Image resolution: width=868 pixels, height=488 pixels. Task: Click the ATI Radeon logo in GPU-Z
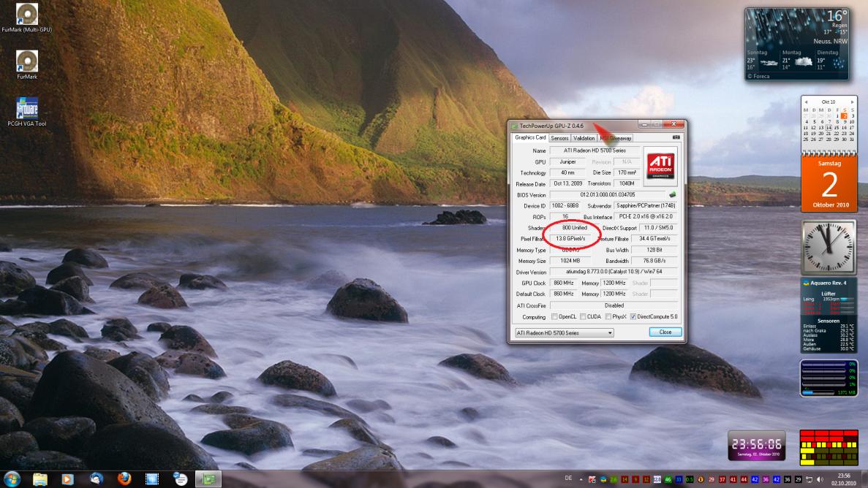tap(661, 166)
